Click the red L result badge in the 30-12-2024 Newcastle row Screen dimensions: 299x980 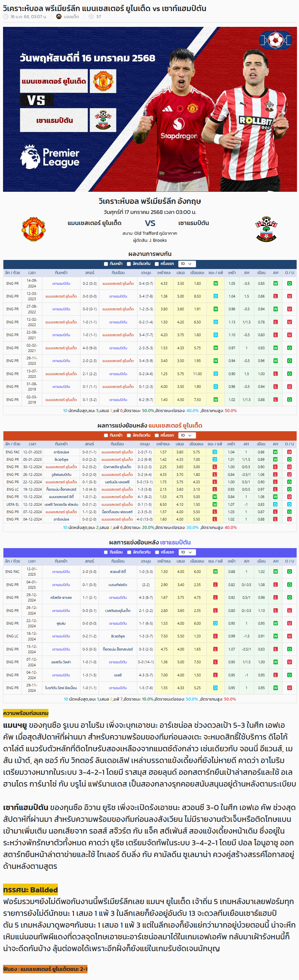pyautogui.click(x=215, y=467)
